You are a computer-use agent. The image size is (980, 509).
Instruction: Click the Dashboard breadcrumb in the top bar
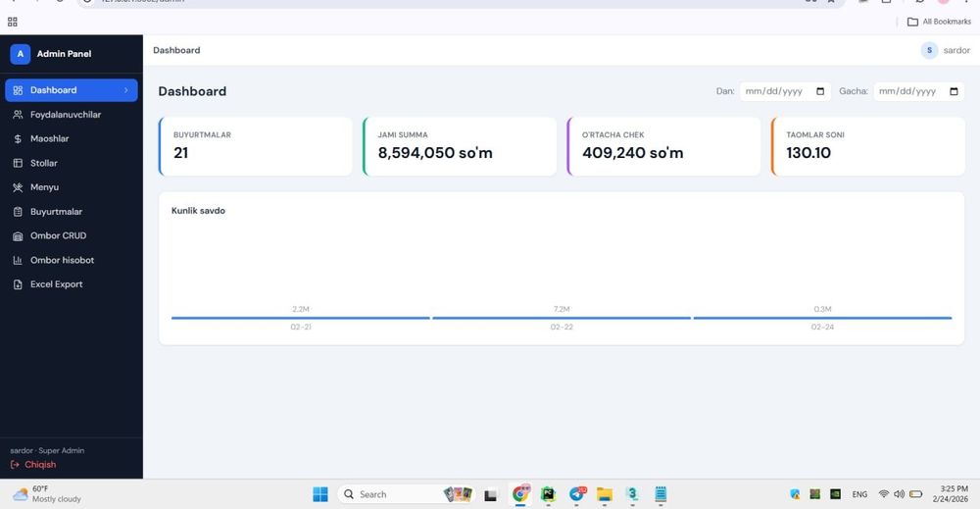[x=176, y=50]
